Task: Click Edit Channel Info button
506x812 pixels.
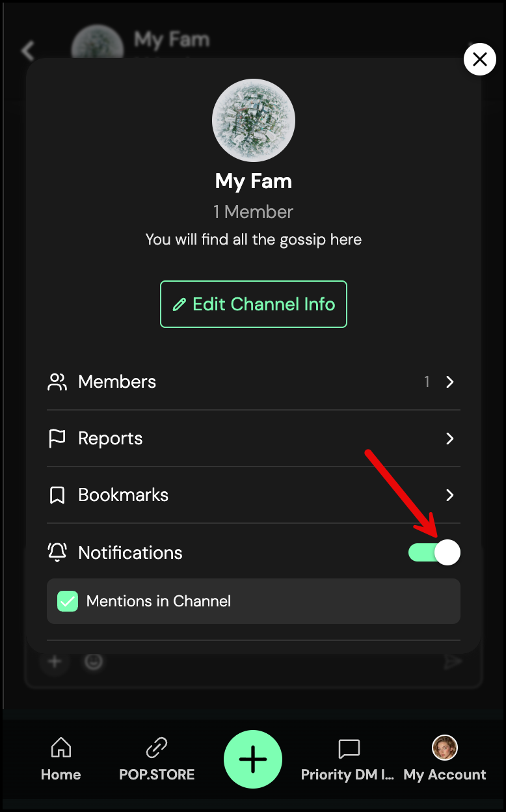Action: click(254, 304)
